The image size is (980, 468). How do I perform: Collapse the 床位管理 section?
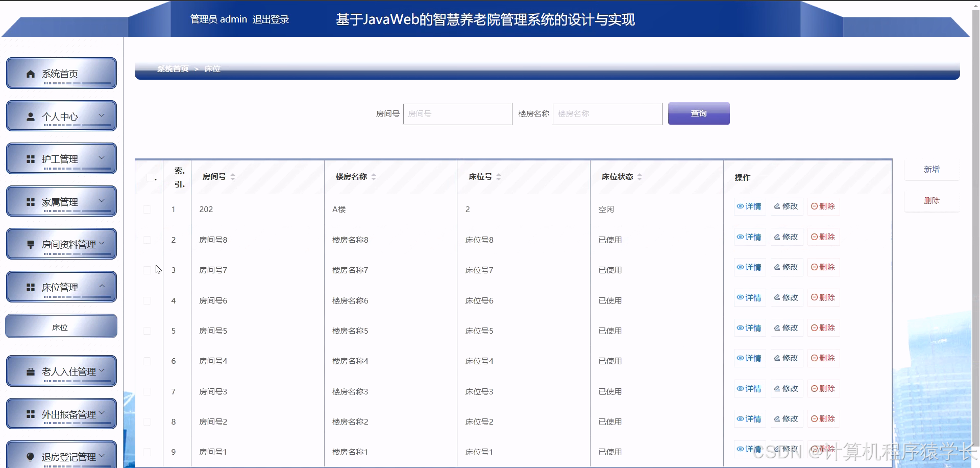click(x=61, y=287)
